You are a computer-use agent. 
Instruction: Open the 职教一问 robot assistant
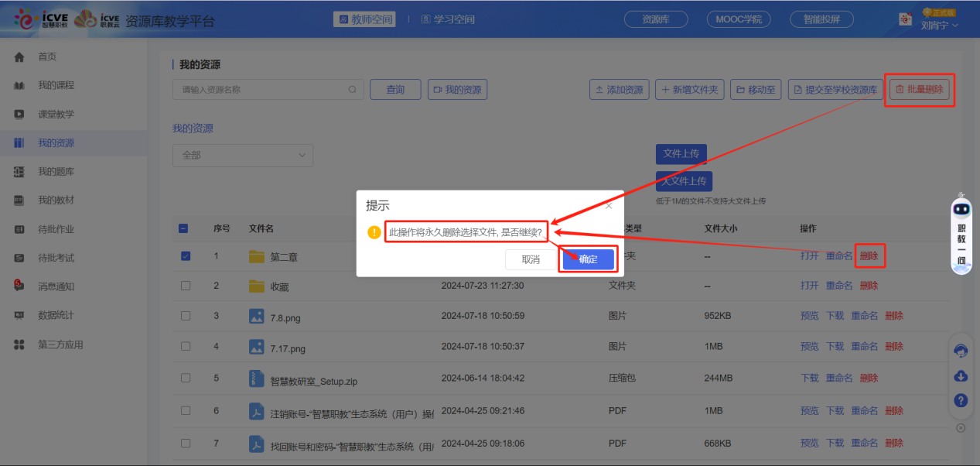[961, 234]
